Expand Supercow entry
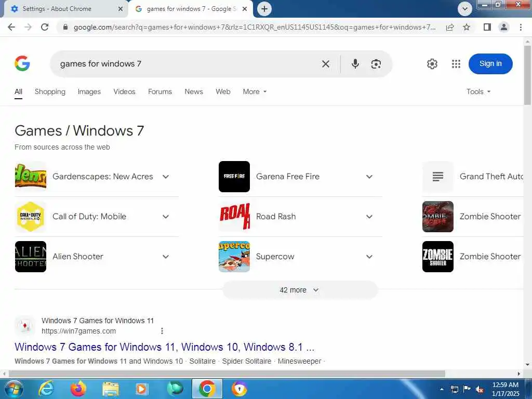 (x=369, y=257)
